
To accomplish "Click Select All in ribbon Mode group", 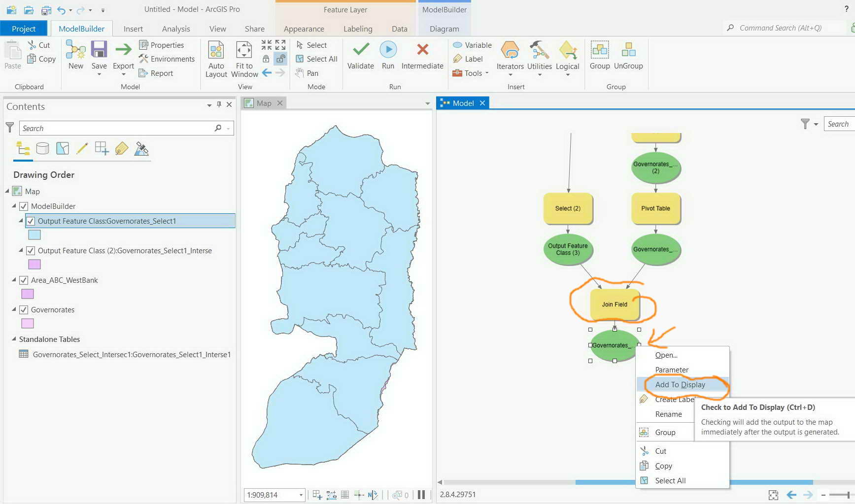I will pos(316,59).
